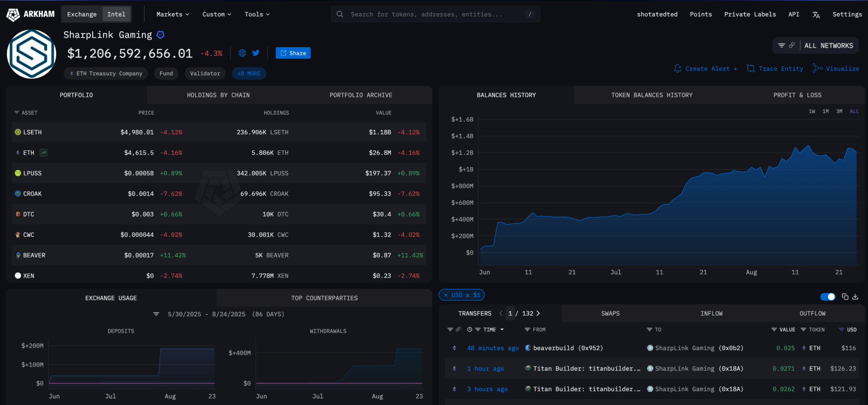This screenshot has width=868, height=405.
Task: Download chart data with download icon
Action: point(855,297)
